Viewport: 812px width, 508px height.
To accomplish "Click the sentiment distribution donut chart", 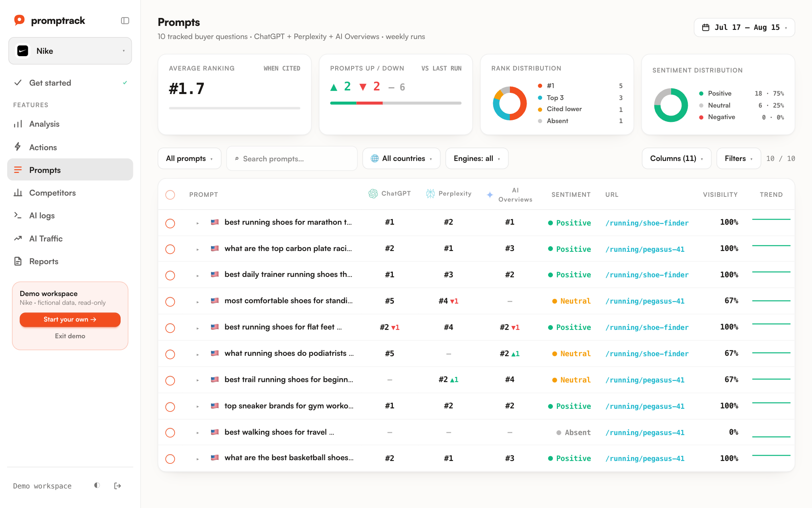I will (x=671, y=105).
